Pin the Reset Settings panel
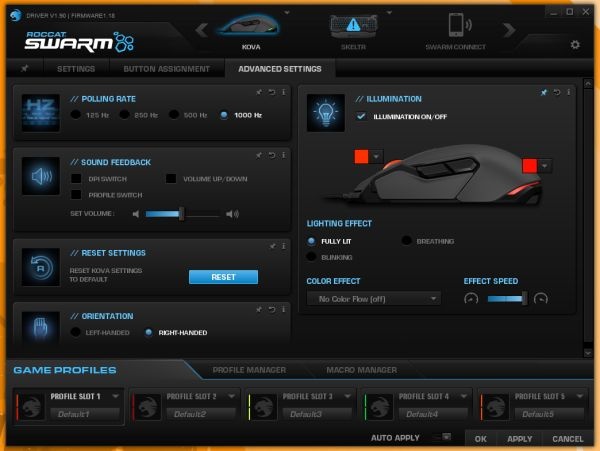Image resolution: width=600 pixels, height=451 pixels. [272, 246]
